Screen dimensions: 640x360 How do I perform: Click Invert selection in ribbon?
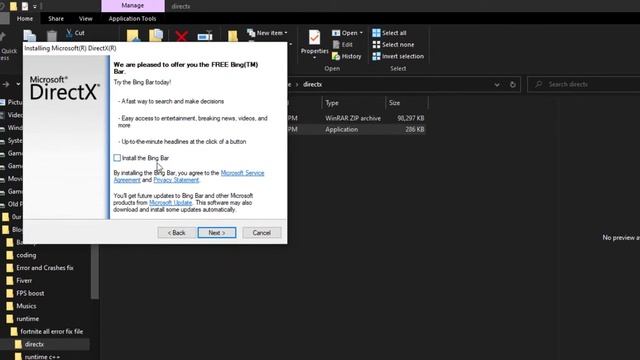398,56
